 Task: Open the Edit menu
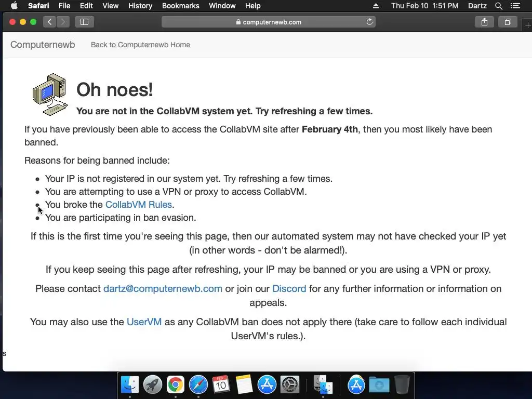coord(86,6)
